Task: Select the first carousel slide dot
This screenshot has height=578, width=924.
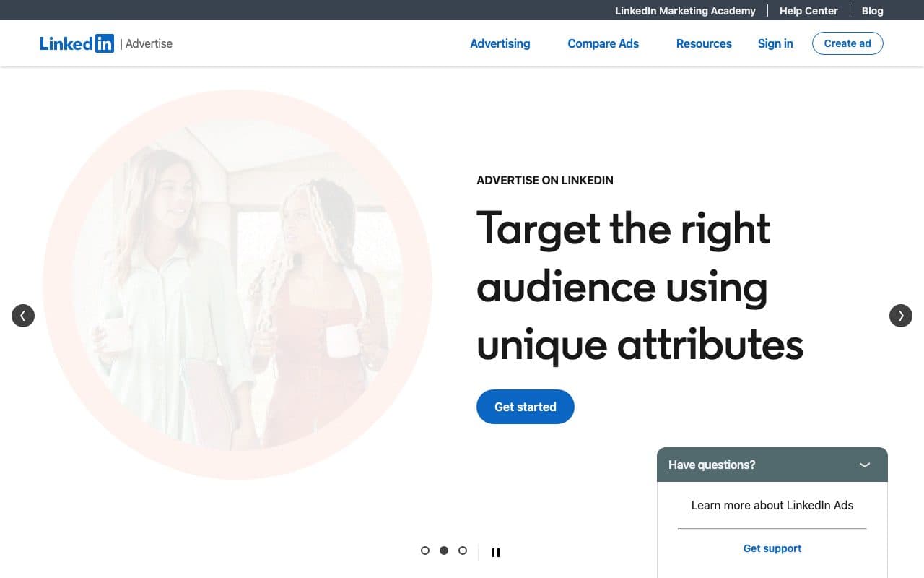Action: 425,551
